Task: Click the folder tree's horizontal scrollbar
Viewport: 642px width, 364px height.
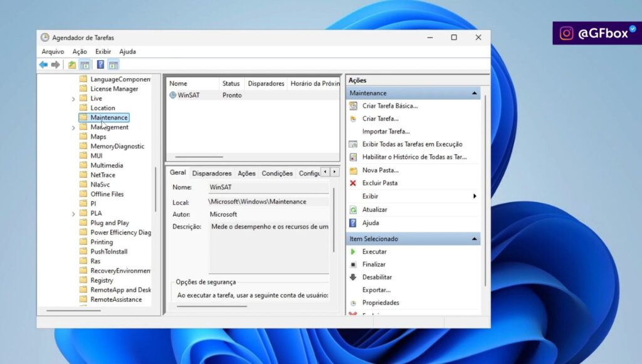Action: (74, 311)
